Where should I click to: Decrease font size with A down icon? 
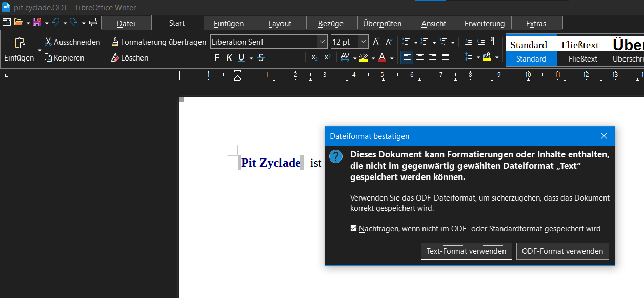pyautogui.click(x=389, y=42)
